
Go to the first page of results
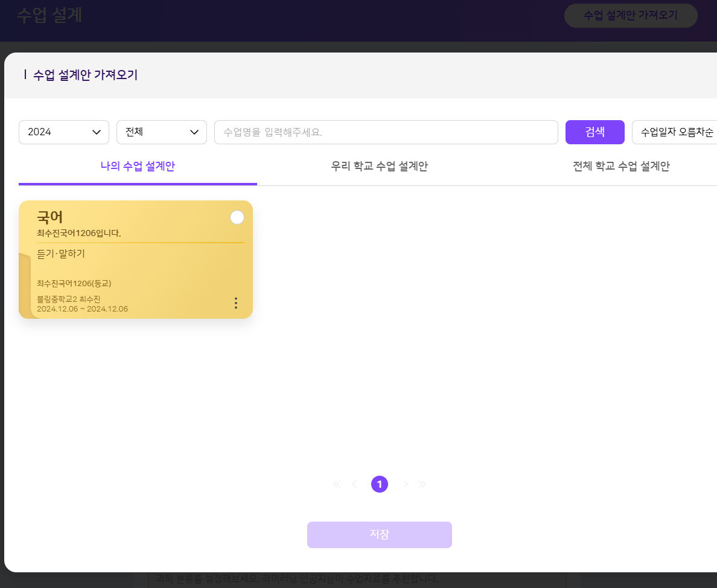tap(337, 484)
